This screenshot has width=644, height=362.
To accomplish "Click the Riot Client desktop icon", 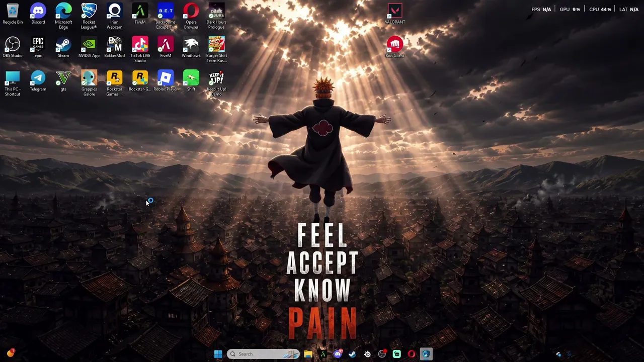I will (x=395, y=47).
